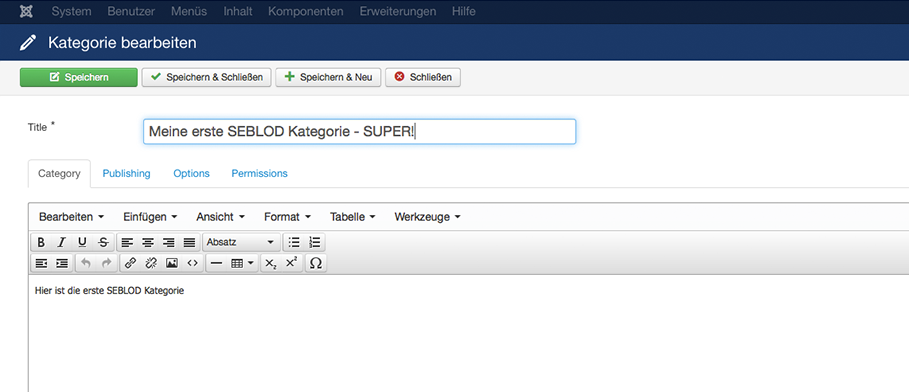Switch to the Publishing tab
This screenshot has height=392, width=909.
tap(126, 173)
